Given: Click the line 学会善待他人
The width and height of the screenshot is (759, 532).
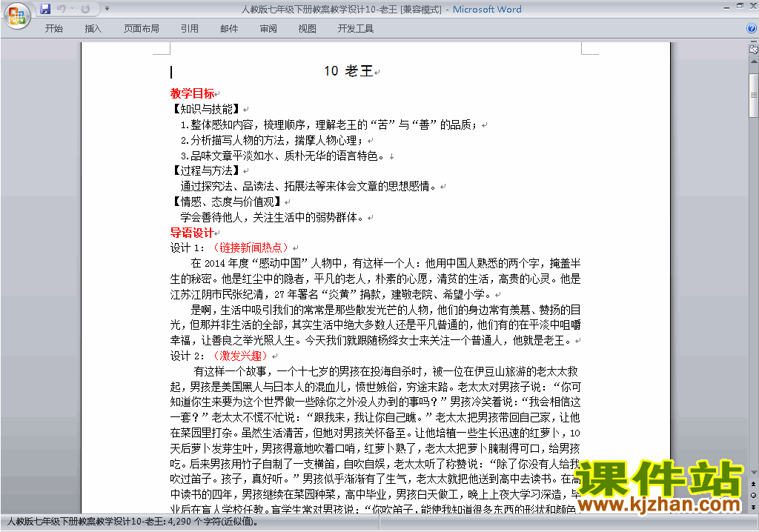Looking at the screenshot, I should [x=272, y=217].
